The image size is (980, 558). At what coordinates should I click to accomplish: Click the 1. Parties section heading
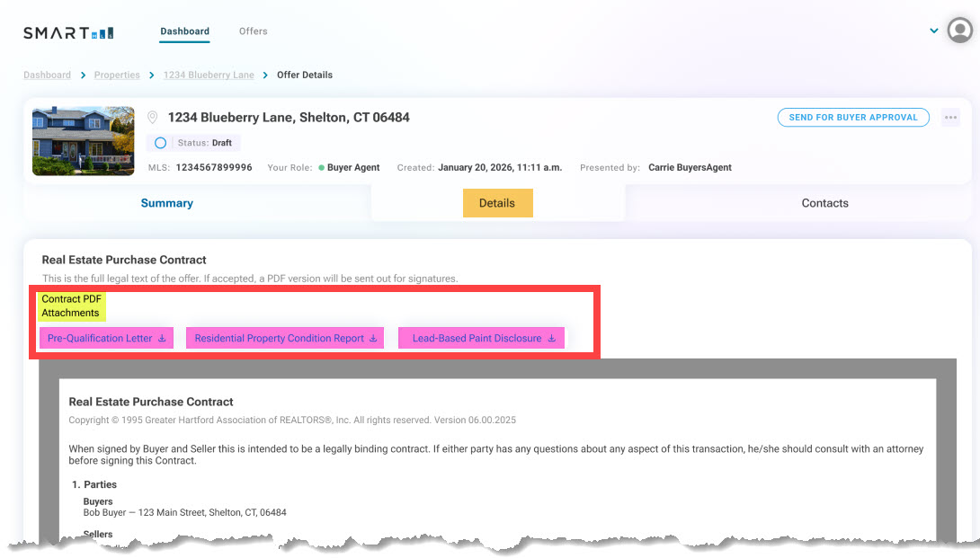click(94, 485)
